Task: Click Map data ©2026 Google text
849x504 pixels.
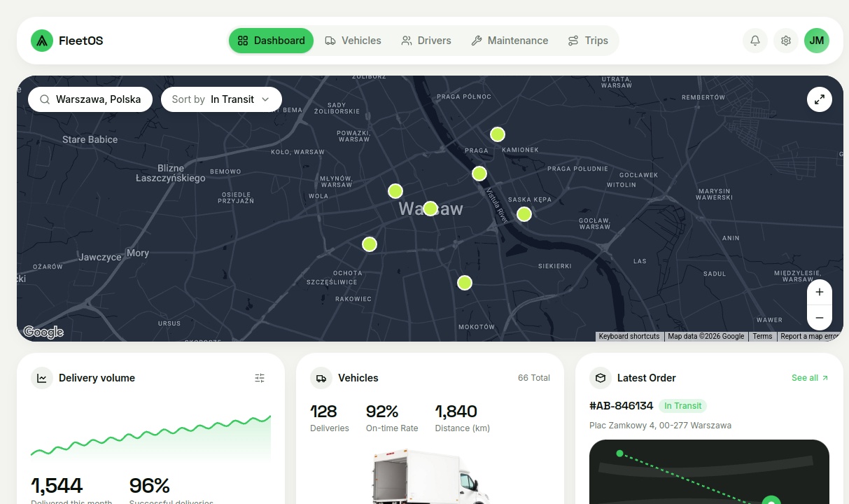Action: [x=706, y=337]
